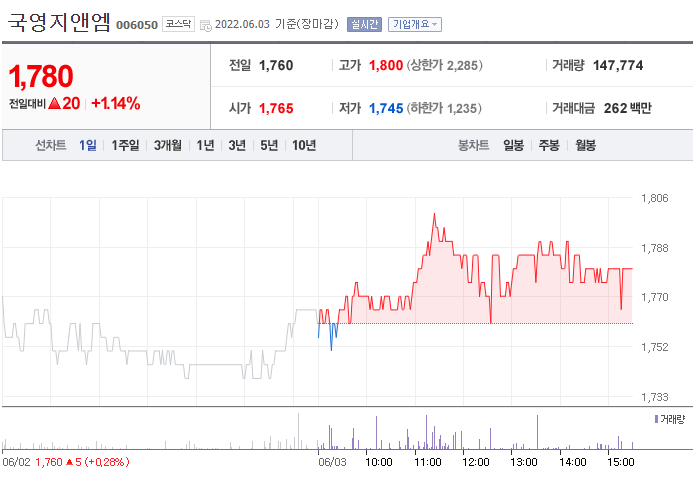
Task: Click the 고가 value 1,800
Action: (x=386, y=65)
